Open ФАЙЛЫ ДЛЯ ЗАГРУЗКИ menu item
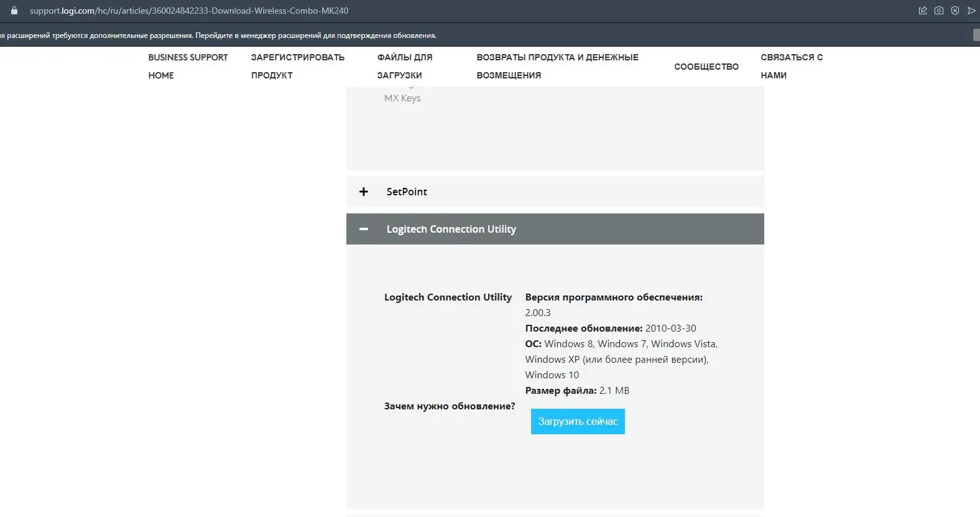 coord(405,66)
